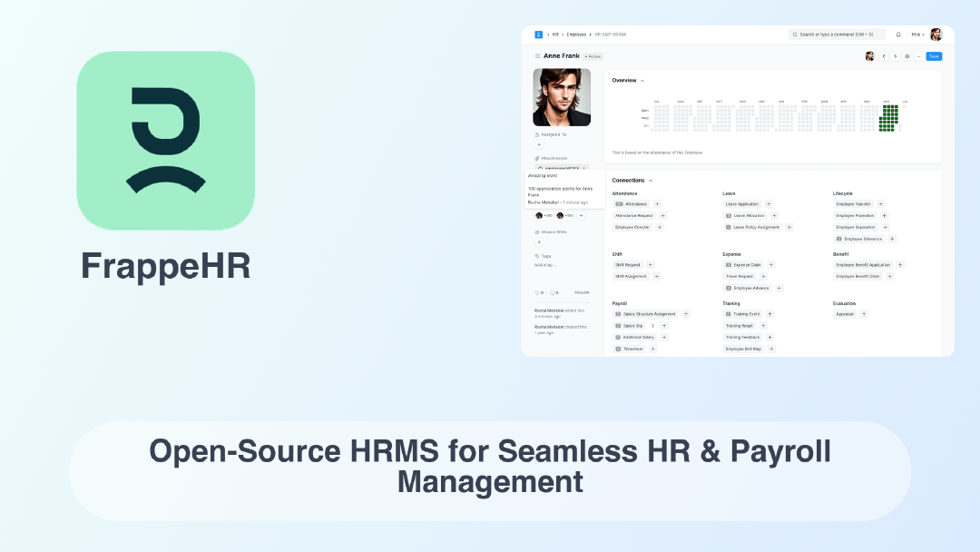Click the print icon in the toolbar

[907, 55]
